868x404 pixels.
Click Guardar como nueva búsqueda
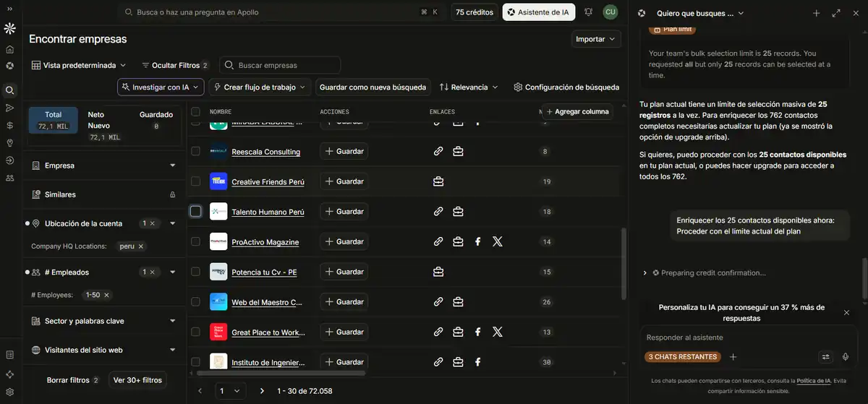373,87
